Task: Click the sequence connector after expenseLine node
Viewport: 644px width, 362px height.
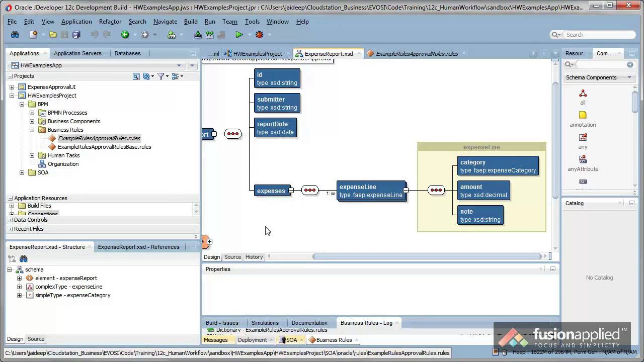Action: (436, 190)
